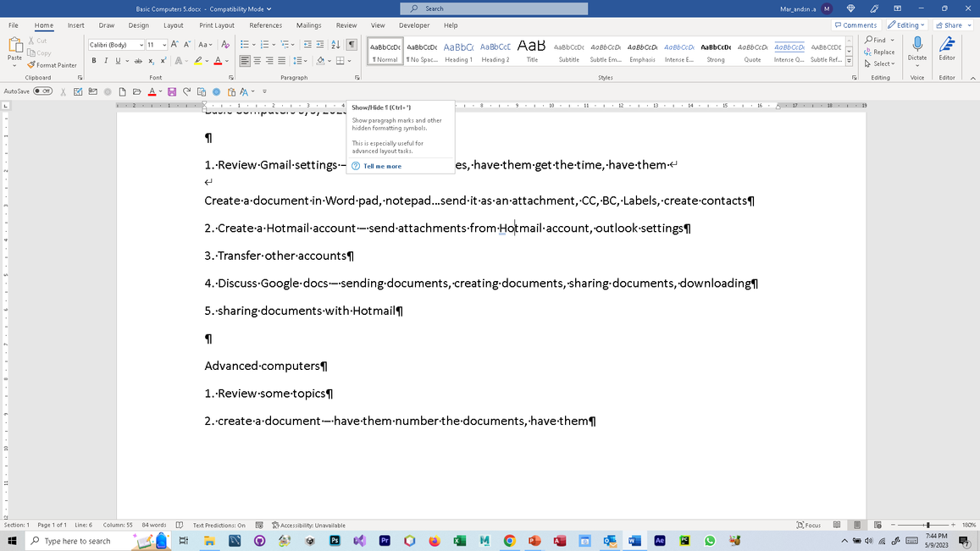
Task: Switch to the References tab
Action: [266, 25]
